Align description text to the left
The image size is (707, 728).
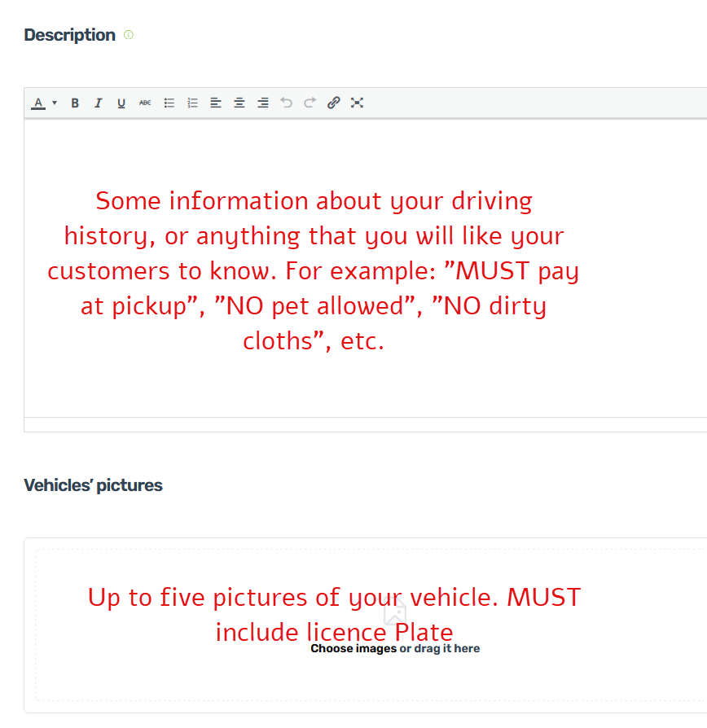tap(216, 103)
